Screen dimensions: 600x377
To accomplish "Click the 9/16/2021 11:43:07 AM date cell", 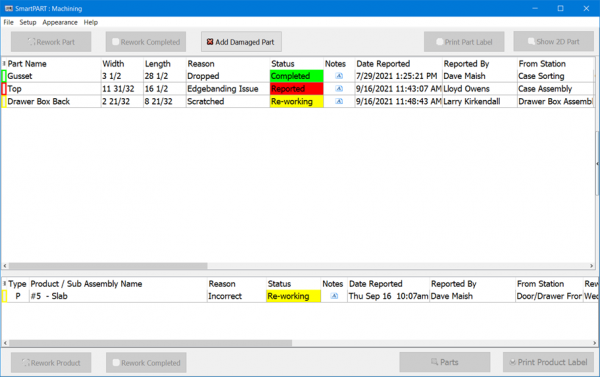I will tap(398, 88).
